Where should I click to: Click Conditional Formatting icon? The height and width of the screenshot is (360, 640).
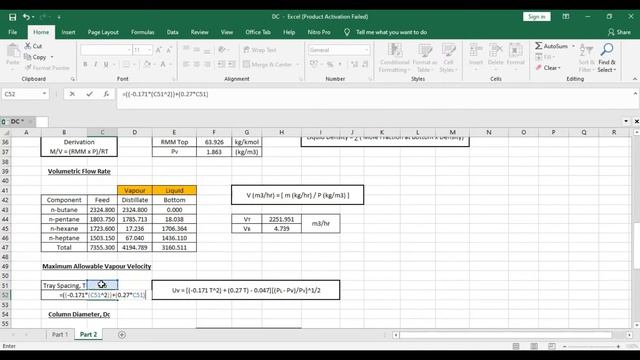pyautogui.click(x=395, y=51)
